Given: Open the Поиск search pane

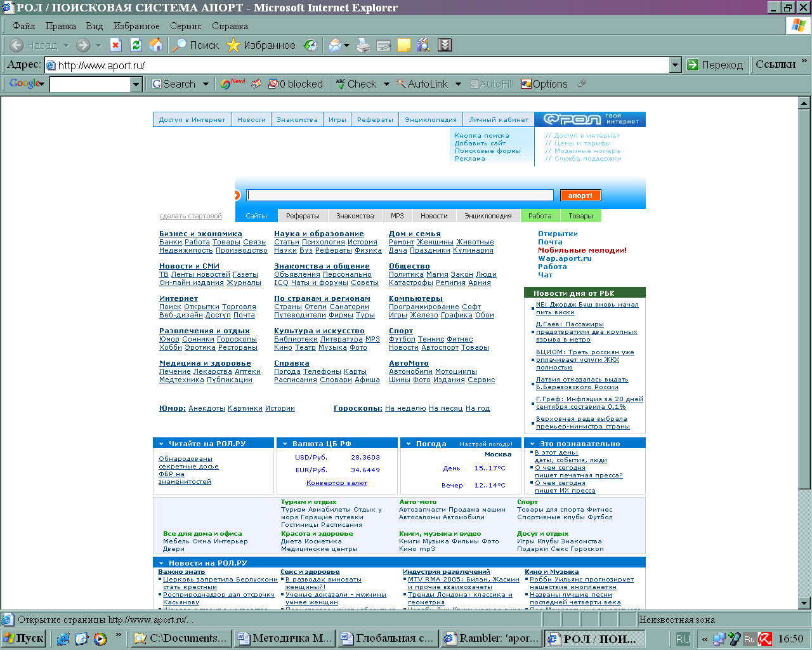Looking at the screenshot, I should click(195, 45).
